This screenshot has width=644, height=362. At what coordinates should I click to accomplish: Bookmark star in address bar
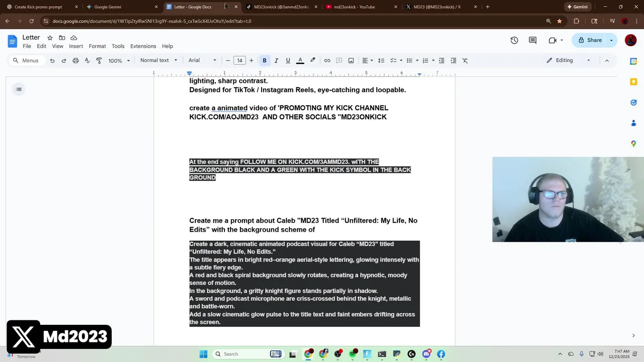tap(559, 21)
